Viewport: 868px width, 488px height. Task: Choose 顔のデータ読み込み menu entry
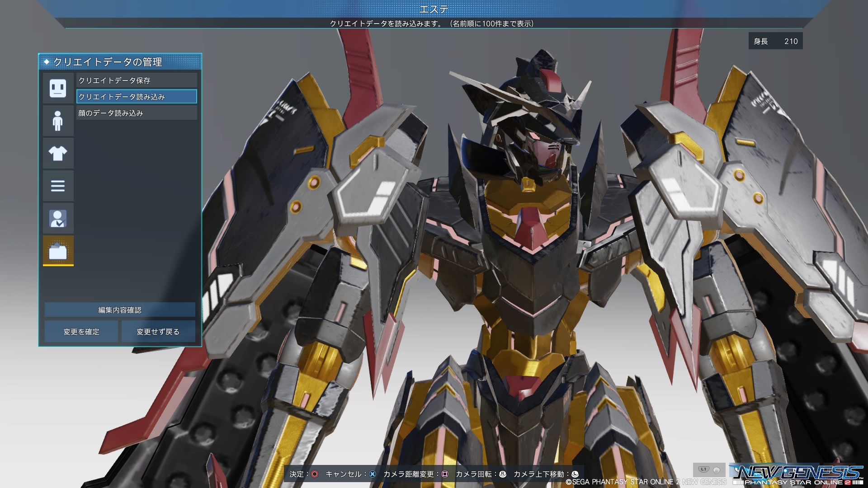point(136,113)
